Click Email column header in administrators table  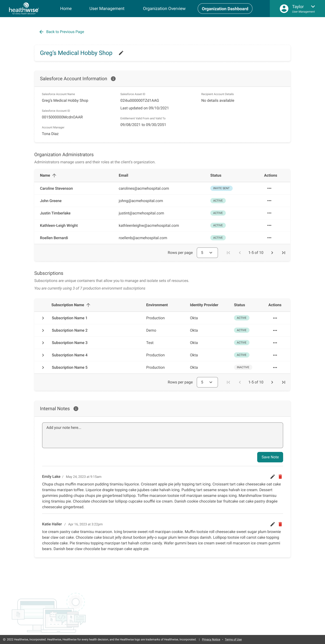pyautogui.click(x=123, y=175)
